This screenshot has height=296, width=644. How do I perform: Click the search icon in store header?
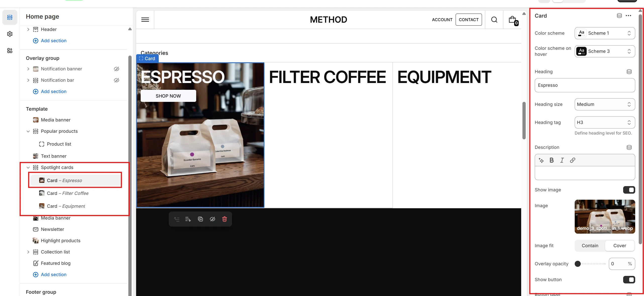494,20
